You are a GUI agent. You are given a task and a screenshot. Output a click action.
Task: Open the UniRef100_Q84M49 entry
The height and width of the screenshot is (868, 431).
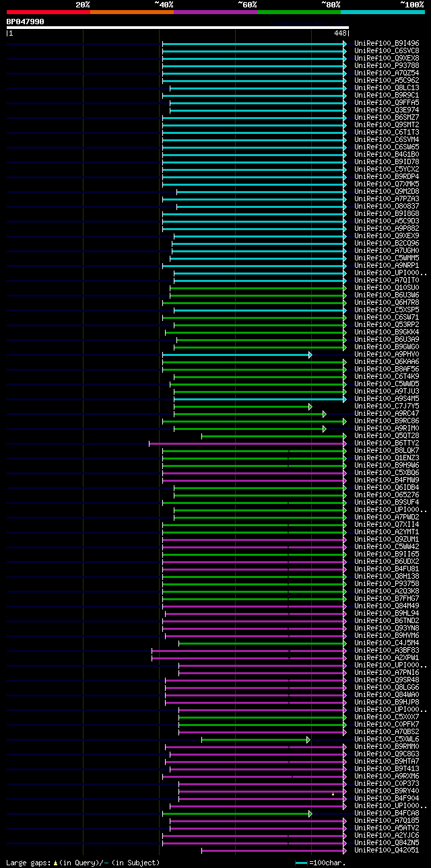pyautogui.click(x=387, y=606)
